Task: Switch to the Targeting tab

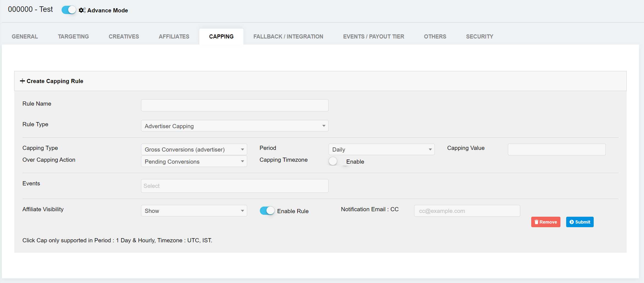Action: pyautogui.click(x=73, y=37)
